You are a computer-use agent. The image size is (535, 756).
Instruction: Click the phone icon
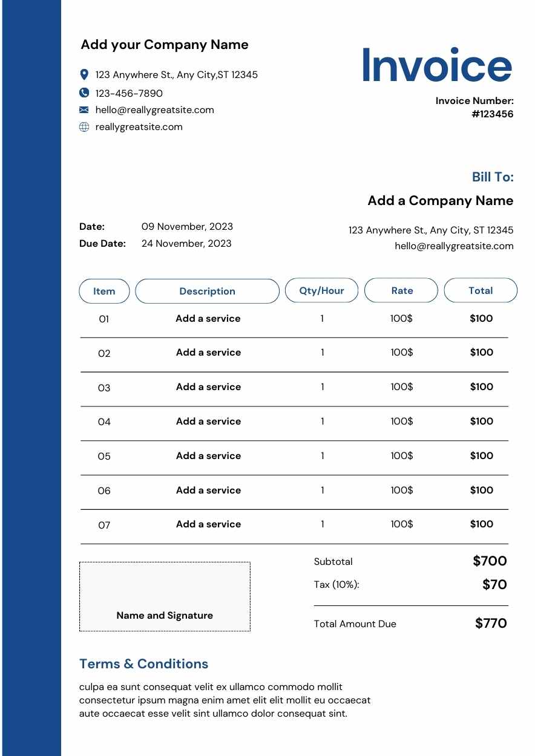pyautogui.click(x=84, y=93)
